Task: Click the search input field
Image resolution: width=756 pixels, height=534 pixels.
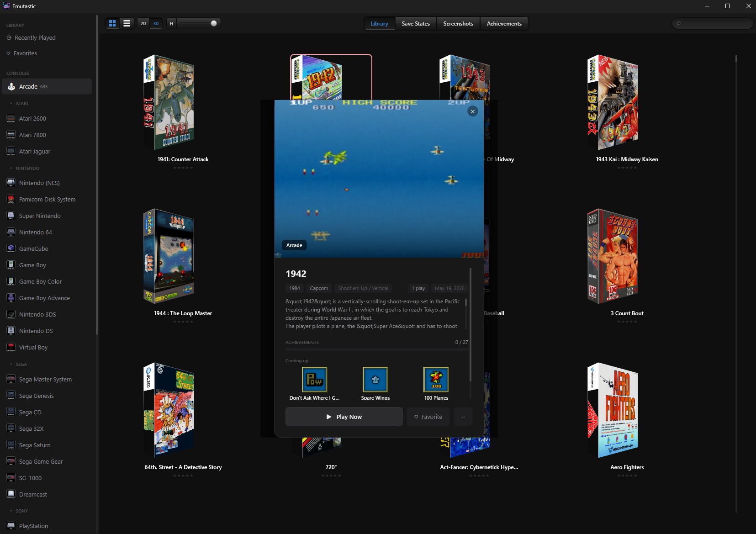Action: 712,23
